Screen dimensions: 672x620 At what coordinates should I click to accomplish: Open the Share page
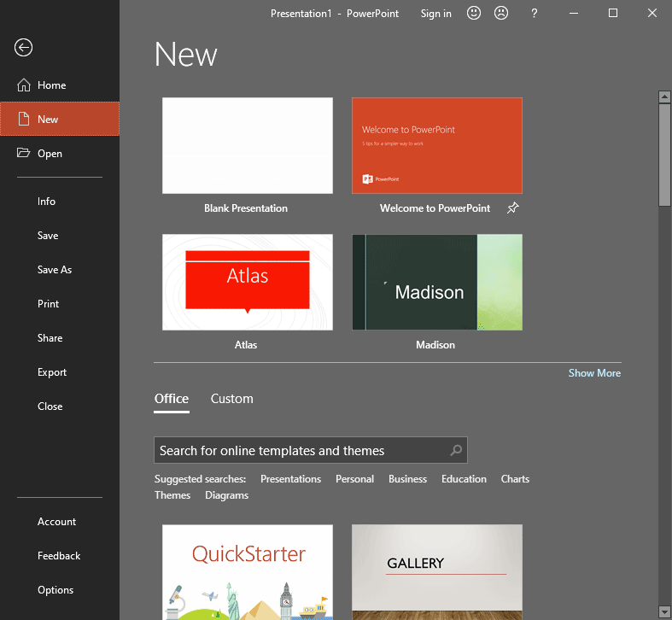pyautogui.click(x=50, y=338)
